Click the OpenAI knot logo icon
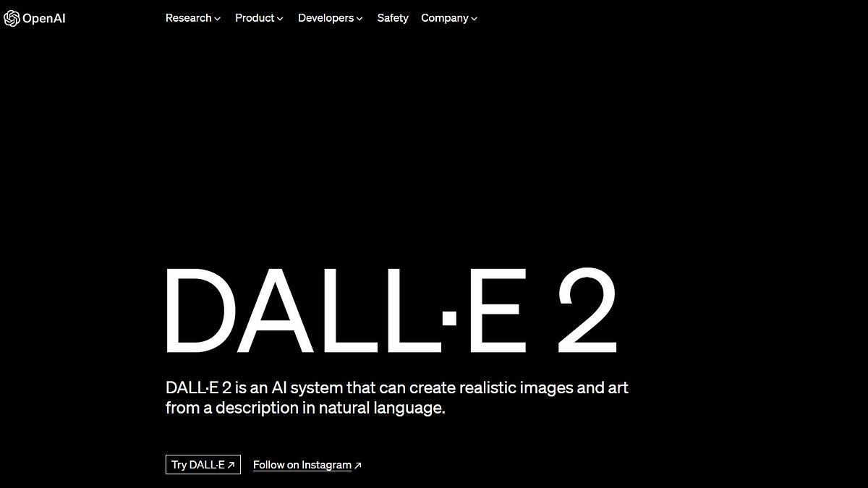 [12, 19]
